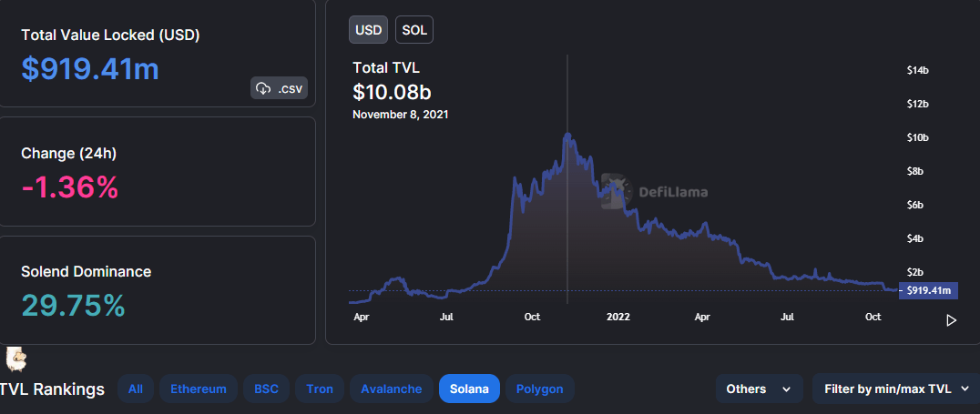980x414 pixels.
Task: Filter rankings by BSC chain
Action: pyautogui.click(x=267, y=389)
